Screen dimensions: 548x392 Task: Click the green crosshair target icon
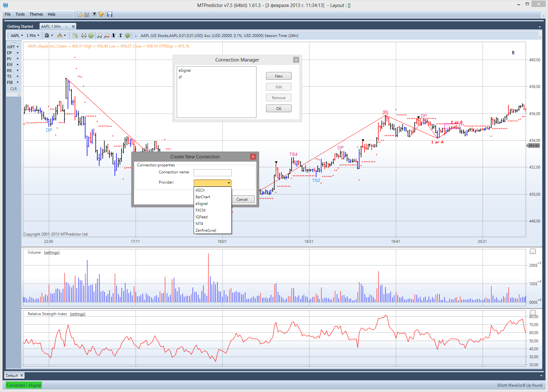click(x=91, y=35)
